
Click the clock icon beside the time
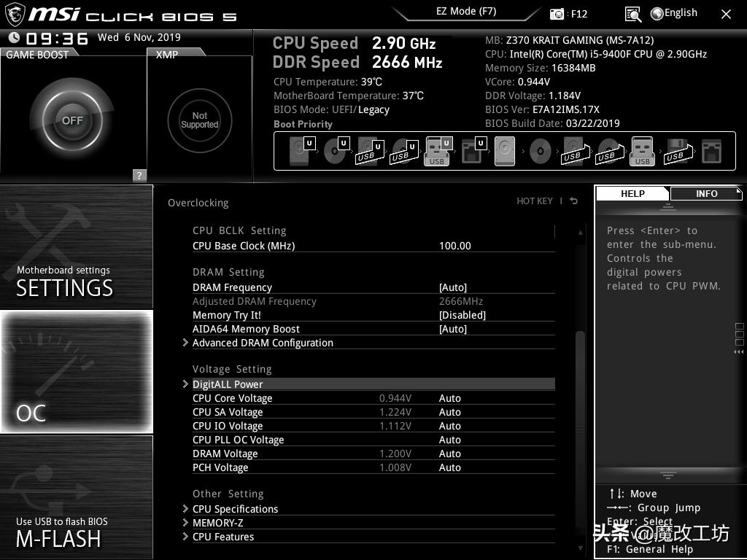point(15,37)
